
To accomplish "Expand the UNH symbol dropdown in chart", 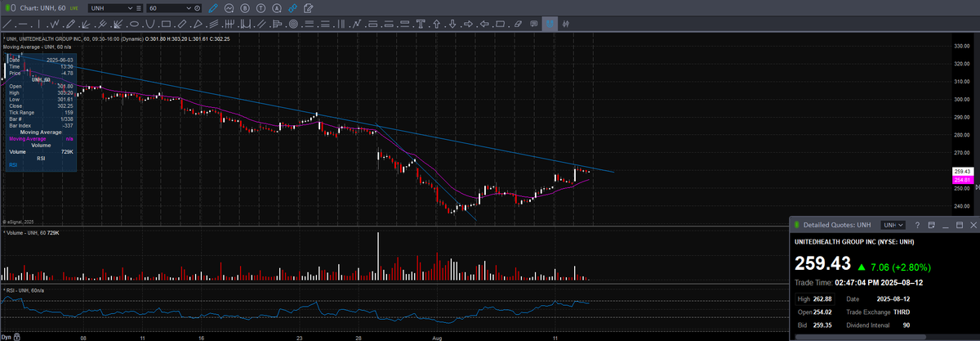I will click(x=130, y=8).
